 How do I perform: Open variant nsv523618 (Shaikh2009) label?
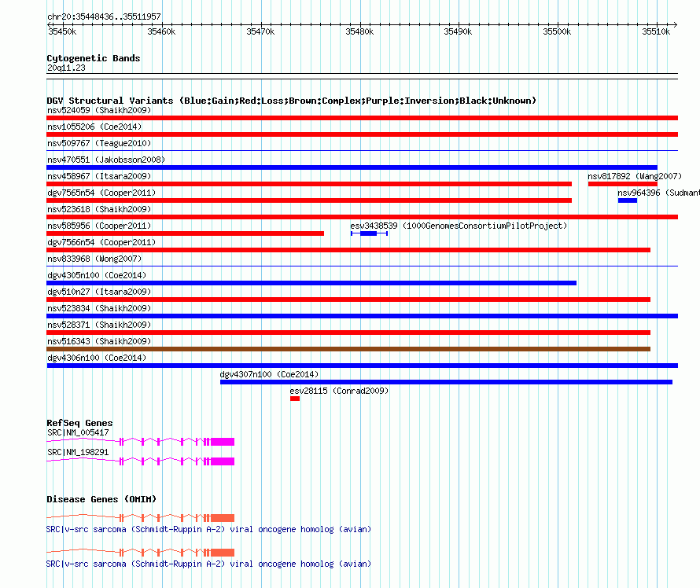(99, 209)
